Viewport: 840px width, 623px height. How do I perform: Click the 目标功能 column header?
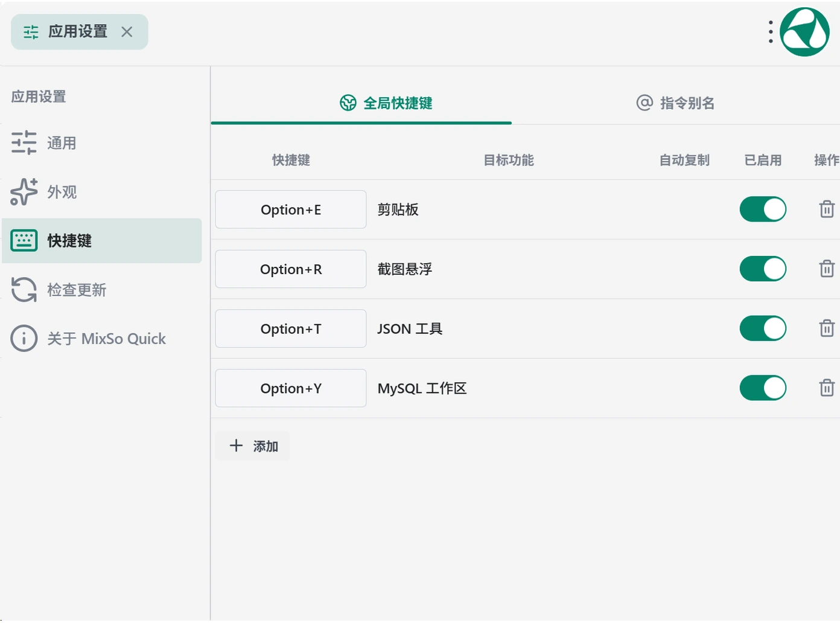pyautogui.click(x=509, y=160)
